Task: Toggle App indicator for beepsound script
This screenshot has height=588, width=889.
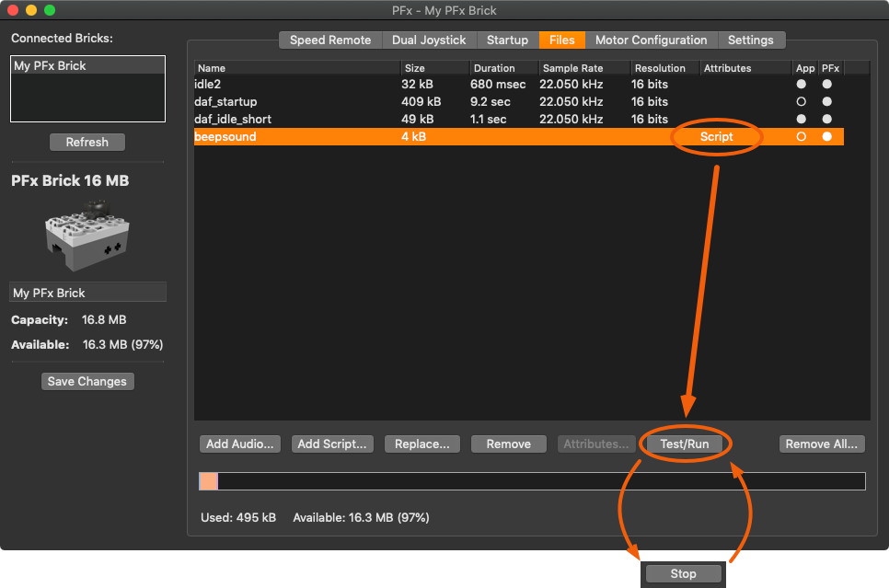Action: pos(802,137)
